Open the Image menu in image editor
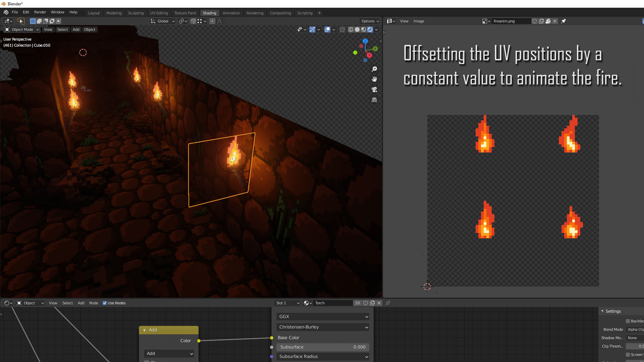 (419, 21)
